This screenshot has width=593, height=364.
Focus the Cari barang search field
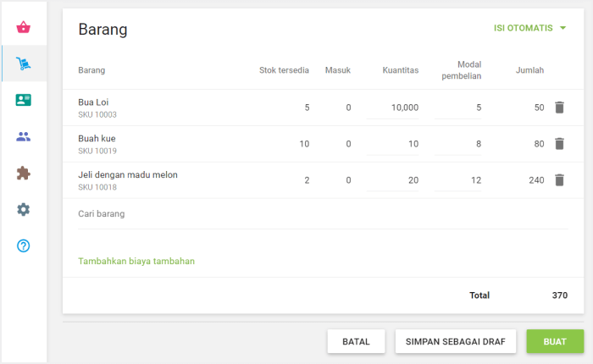click(x=322, y=214)
